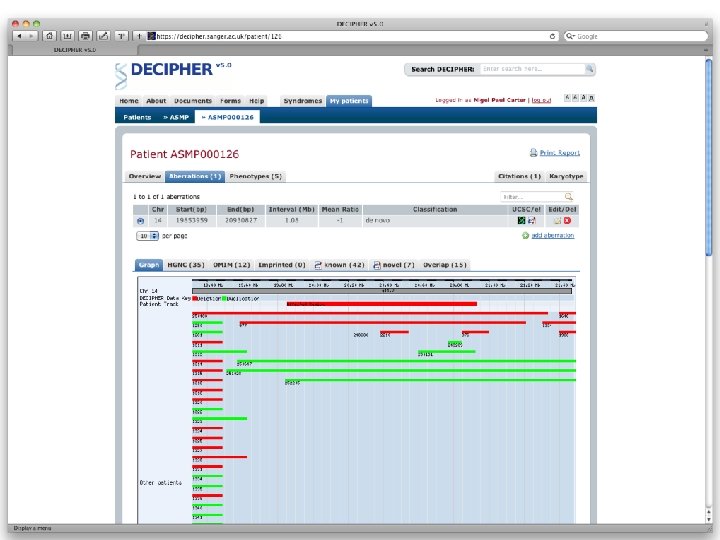This screenshot has width=720, height=540.
Task: Open the Help menu item
Action: tap(256, 101)
